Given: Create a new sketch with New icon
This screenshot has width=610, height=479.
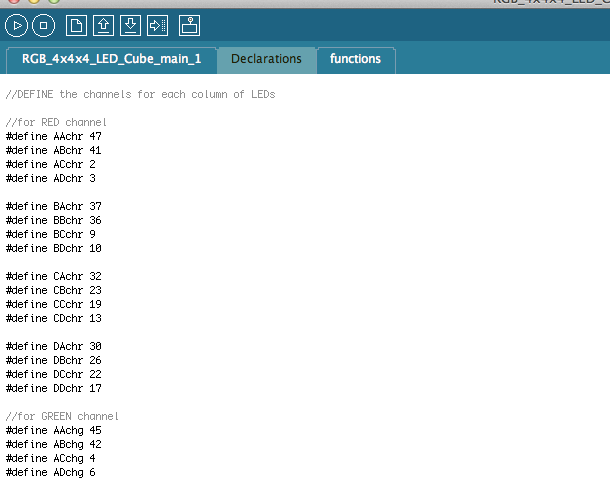Looking at the screenshot, I should point(76,26).
